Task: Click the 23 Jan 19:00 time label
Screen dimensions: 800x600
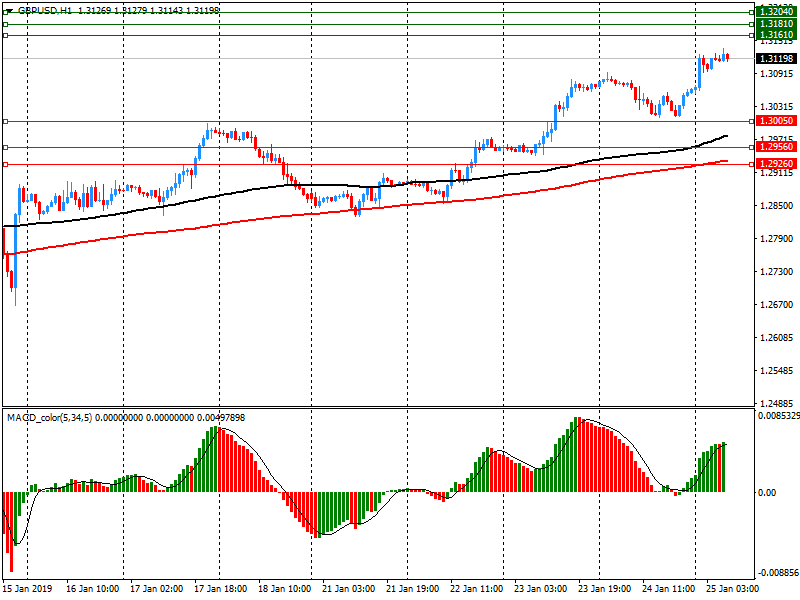Action: click(x=605, y=588)
